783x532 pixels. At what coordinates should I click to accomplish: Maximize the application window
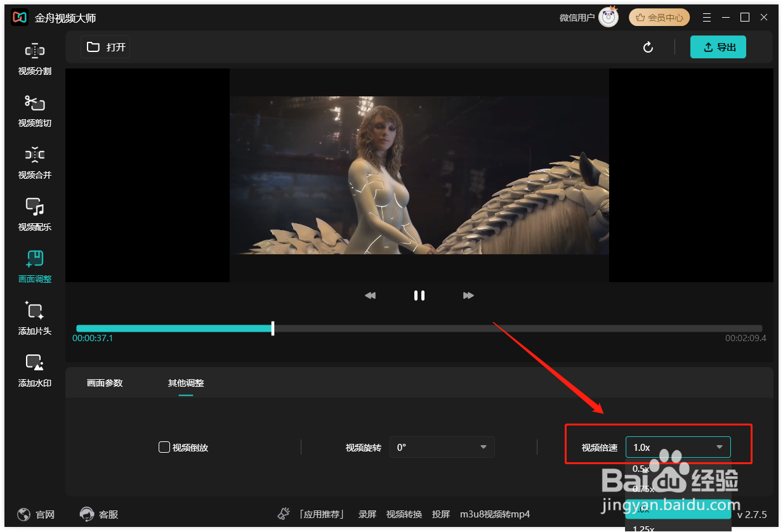click(x=745, y=18)
